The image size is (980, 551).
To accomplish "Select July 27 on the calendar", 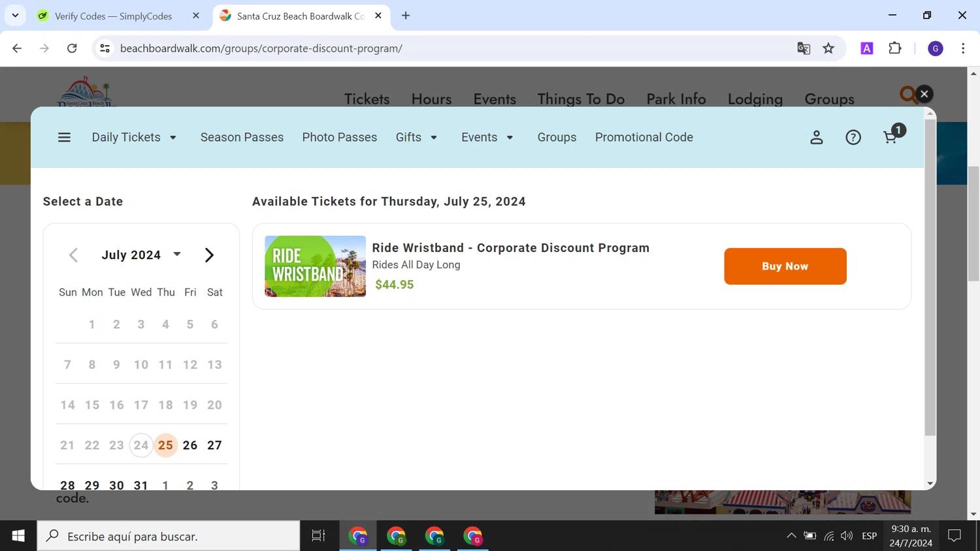I will tap(214, 445).
